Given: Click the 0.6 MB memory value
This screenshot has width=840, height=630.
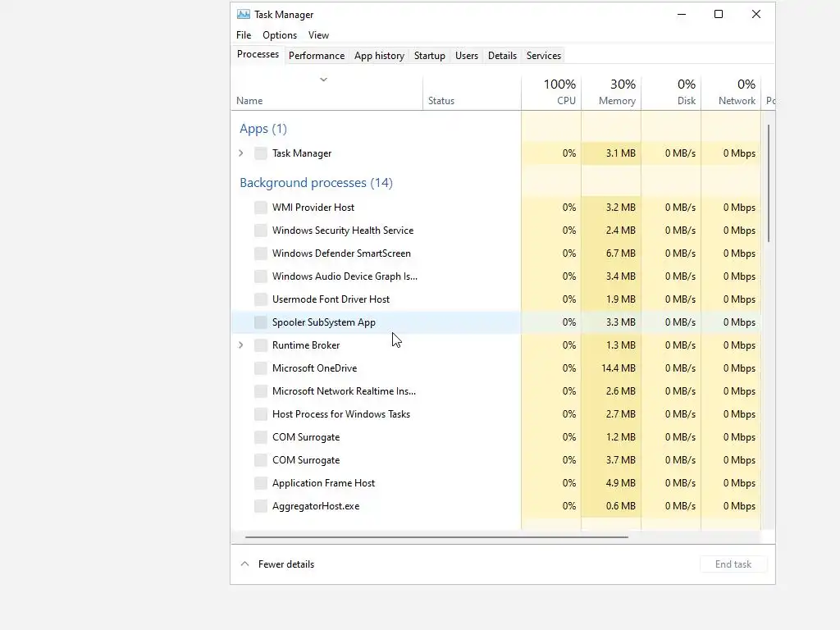Looking at the screenshot, I should coord(620,506).
